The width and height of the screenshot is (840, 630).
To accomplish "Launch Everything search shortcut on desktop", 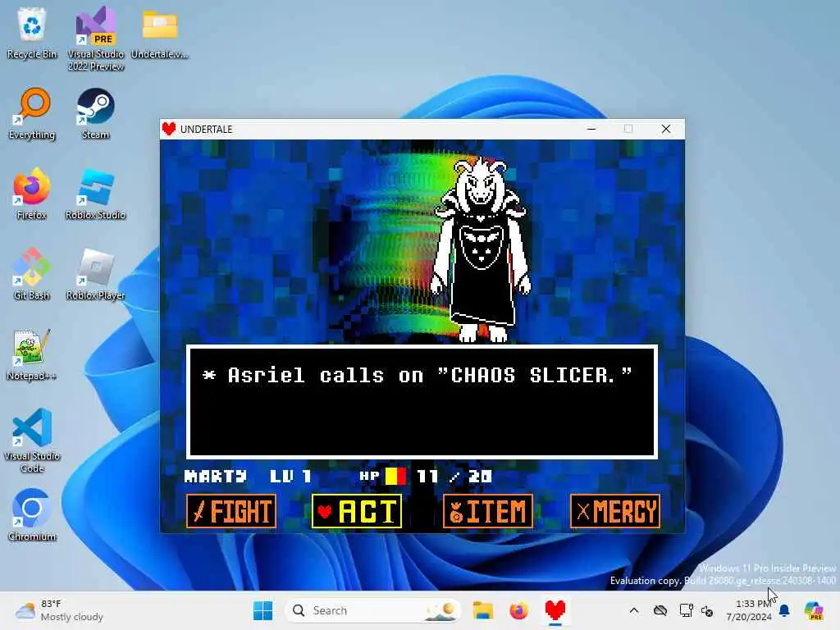I will tap(32, 113).
